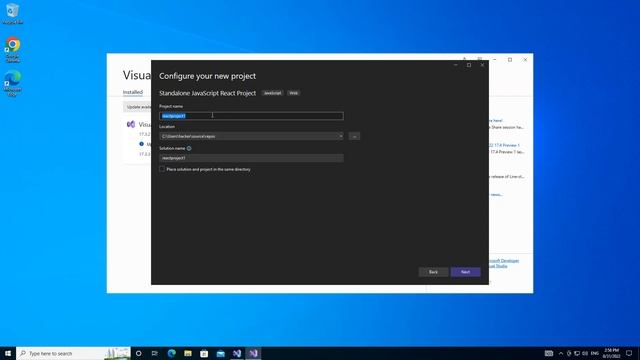640x360 pixels.
Task: Show hidden system tray icons
Action: pyautogui.click(x=561, y=353)
